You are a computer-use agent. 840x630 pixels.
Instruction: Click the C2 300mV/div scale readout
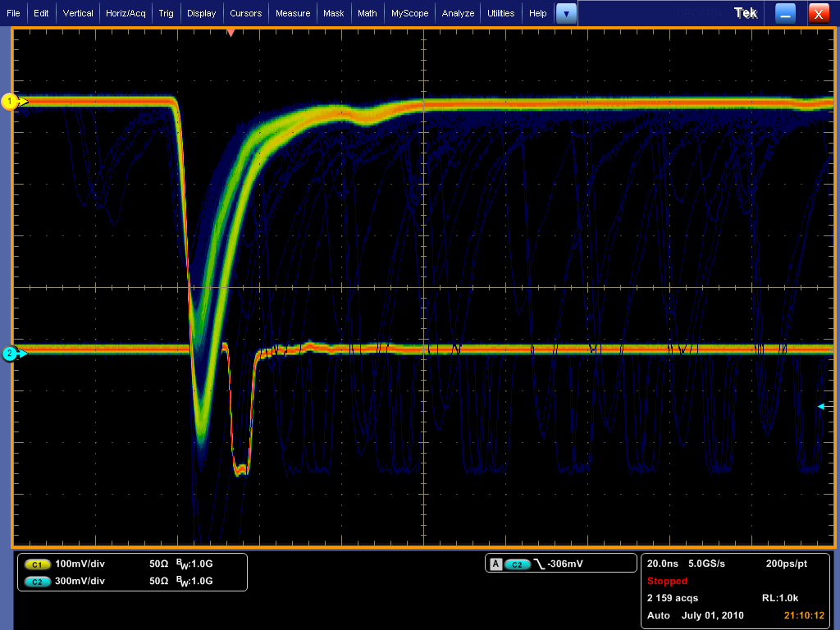pos(80,581)
